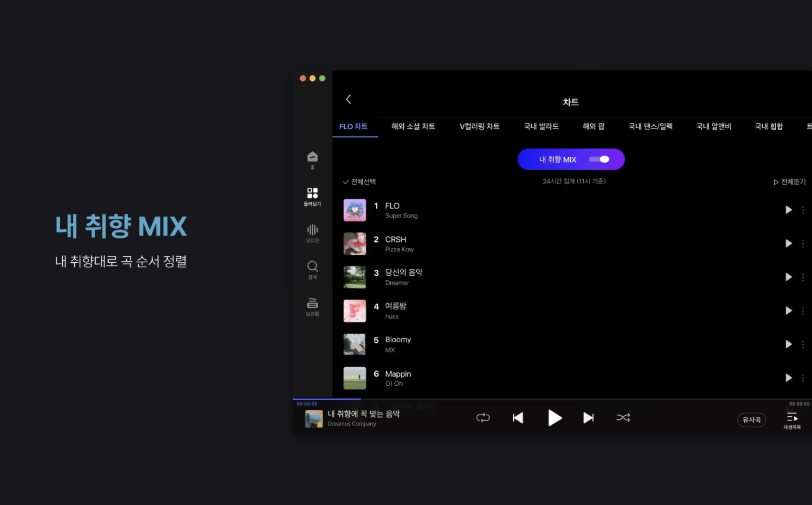Viewport: 812px width, 505px height.
Task: Open Bloomy album thumbnail
Action: click(354, 344)
